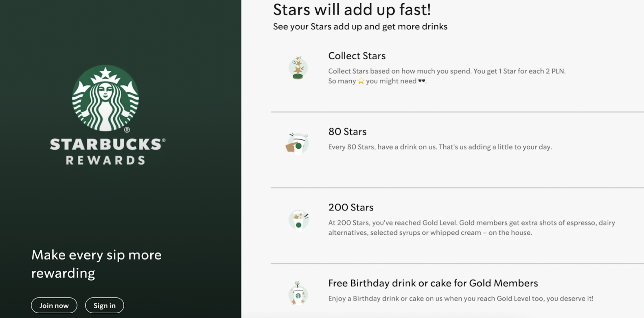The image size is (644, 318).
Task: Click the Starbucks siren logo
Action: [105, 98]
